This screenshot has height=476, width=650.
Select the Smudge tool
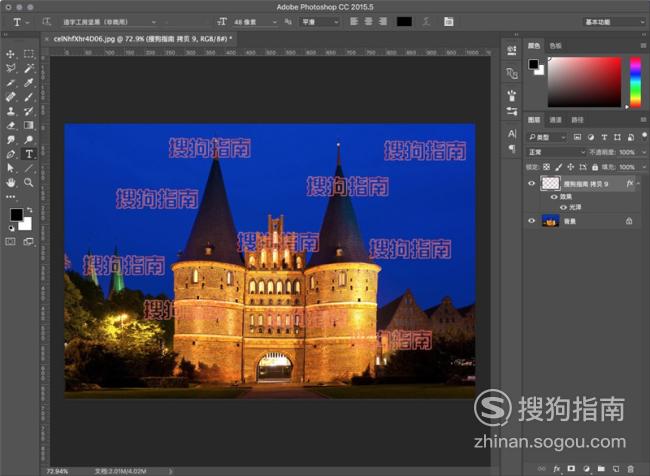(x=10, y=140)
